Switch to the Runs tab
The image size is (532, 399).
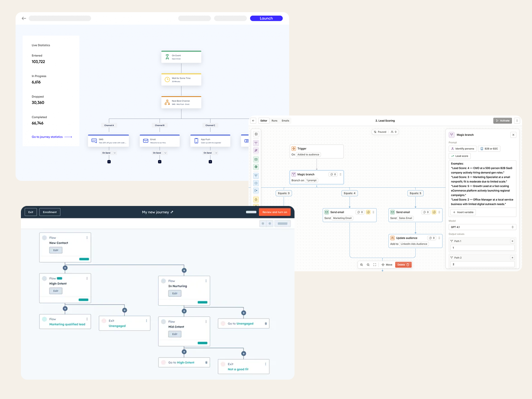tap(274, 121)
